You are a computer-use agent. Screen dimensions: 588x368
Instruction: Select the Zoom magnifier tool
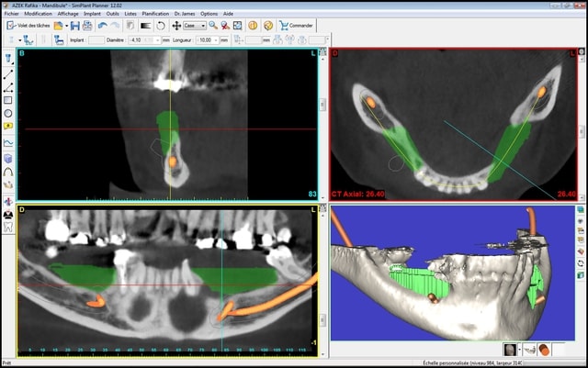(213, 26)
